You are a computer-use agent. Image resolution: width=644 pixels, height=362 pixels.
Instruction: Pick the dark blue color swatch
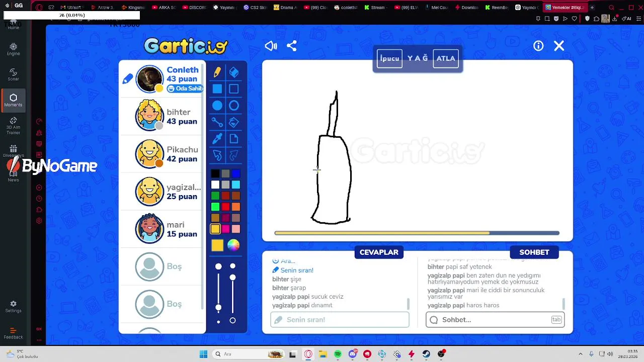(x=236, y=173)
